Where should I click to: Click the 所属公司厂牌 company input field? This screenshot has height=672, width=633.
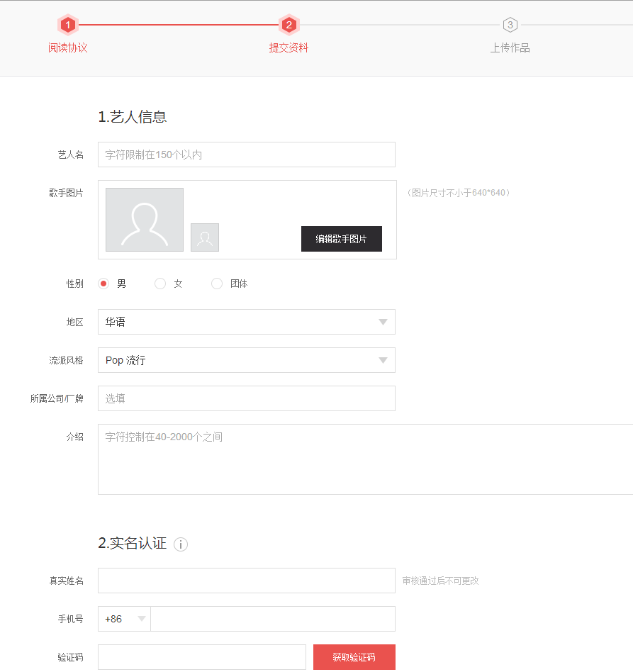(246, 398)
